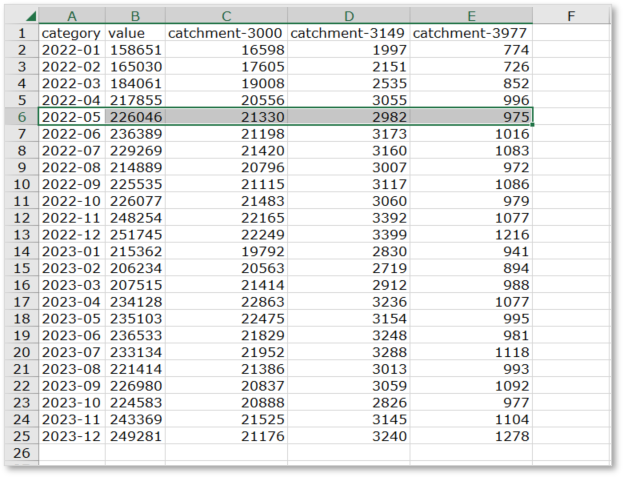Click the cell with value 251745
This screenshot has height=477, width=623.
point(134,233)
